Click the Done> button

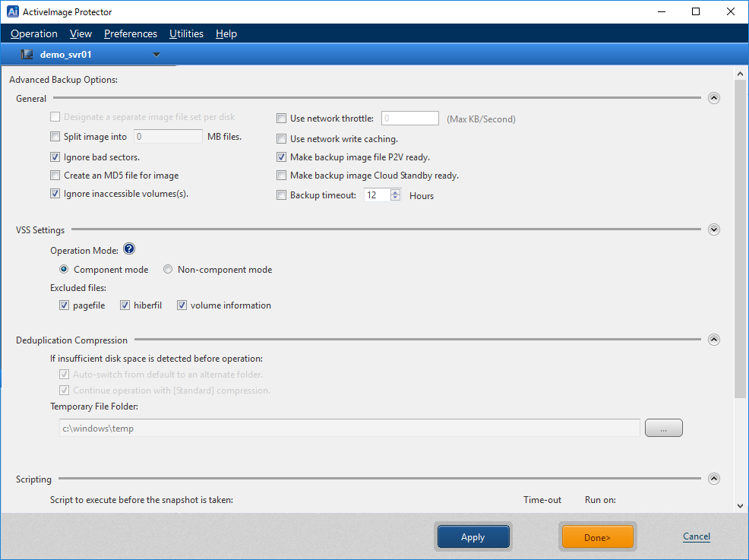tap(598, 536)
